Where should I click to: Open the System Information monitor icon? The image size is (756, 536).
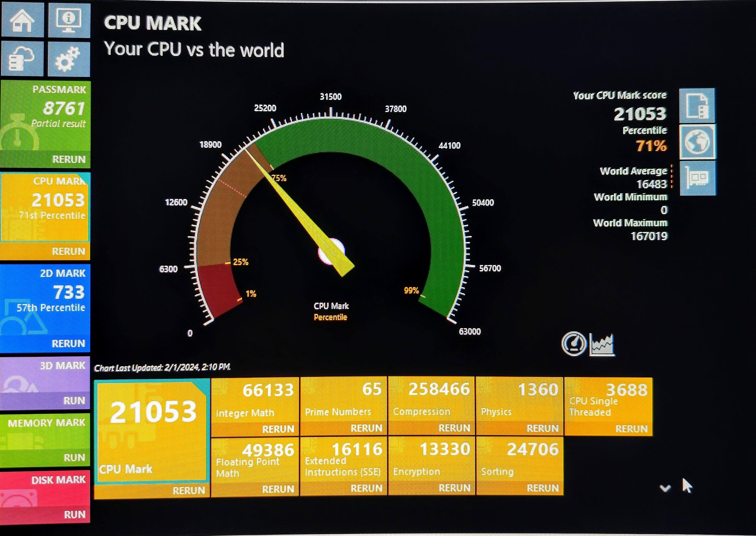(69, 20)
